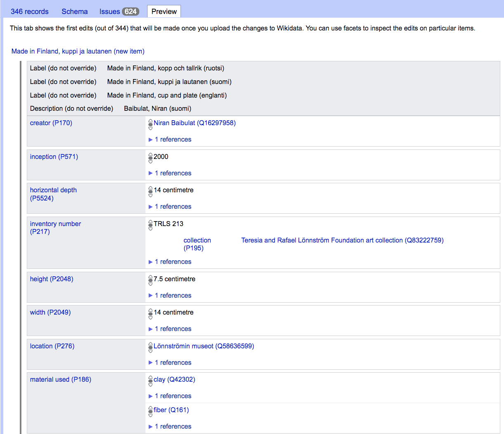Open Teresia and Rafael Lönnström Foundation art collection link
This screenshot has width=504, height=434.
point(342,240)
